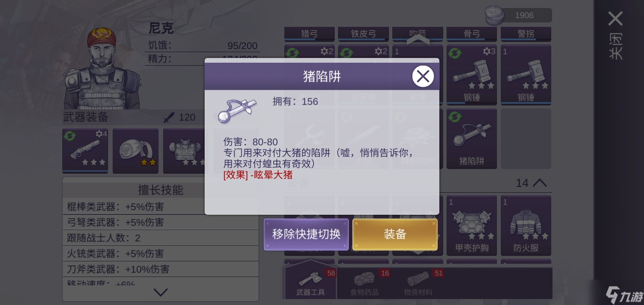Select the three-star 钢锈 hammer with gear 3
The height and width of the screenshot is (305, 644).
(472, 75)
